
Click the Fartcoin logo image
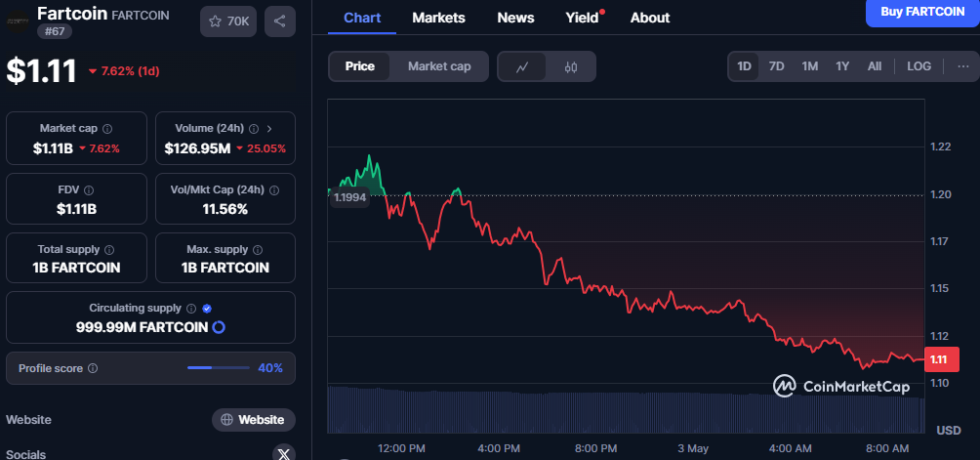[x=18, y=21]
